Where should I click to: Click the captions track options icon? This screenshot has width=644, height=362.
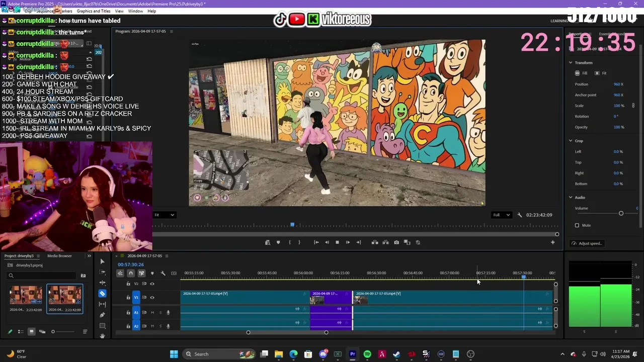pyautogui.click(x=174, y=273)
